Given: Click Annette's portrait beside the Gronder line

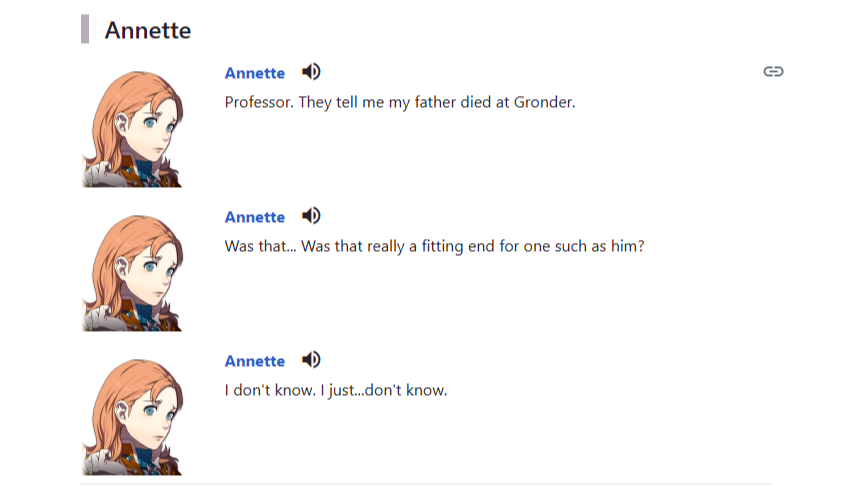Looking at the screenshot, I should click(133, 129).
